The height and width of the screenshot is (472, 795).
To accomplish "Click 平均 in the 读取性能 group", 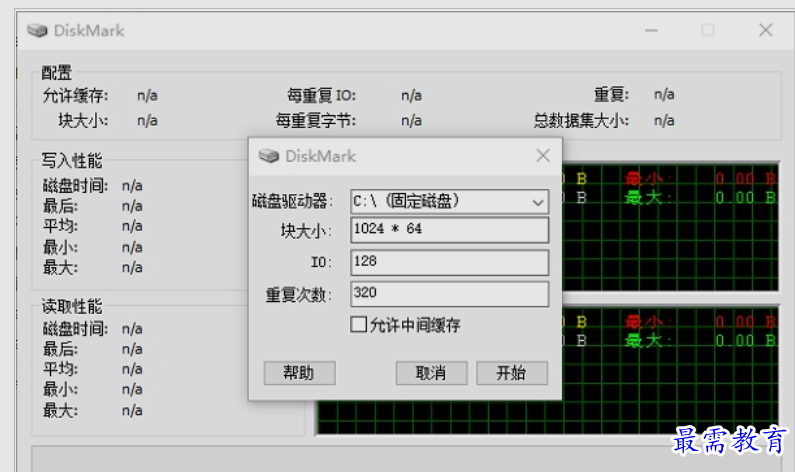I will pos(60,369).
